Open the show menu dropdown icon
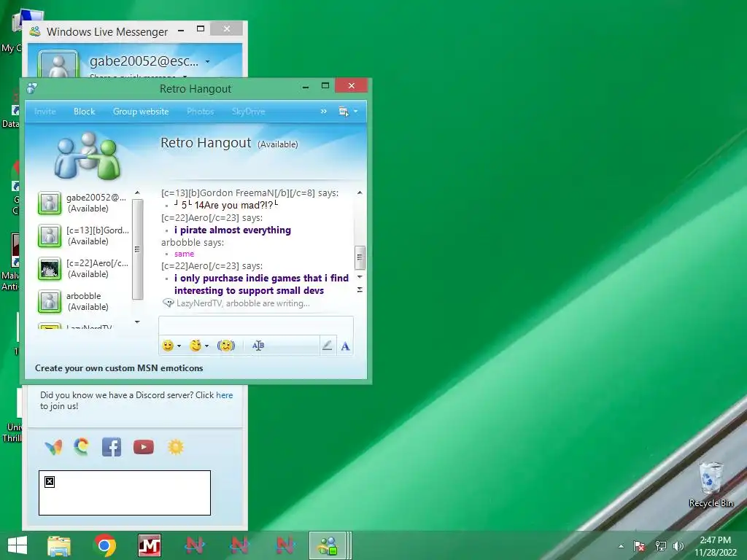The image size is (747, 560). tap(347, 112)
